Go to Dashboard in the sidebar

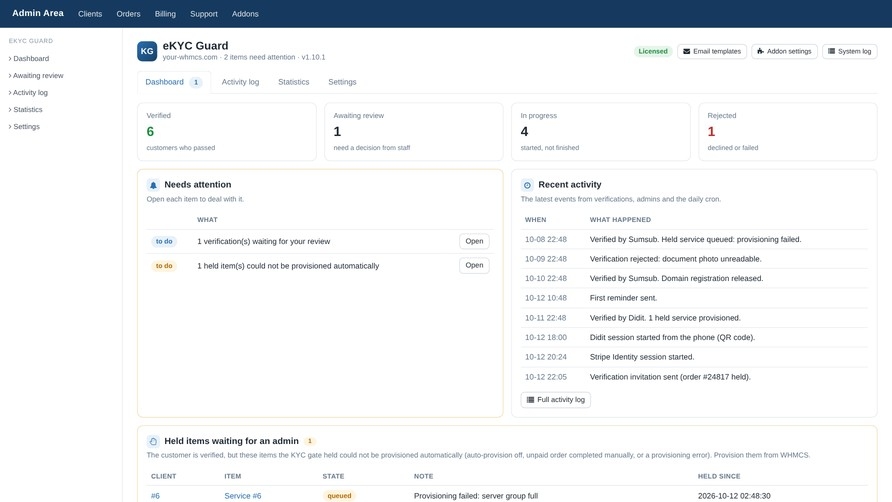[29, 59]
